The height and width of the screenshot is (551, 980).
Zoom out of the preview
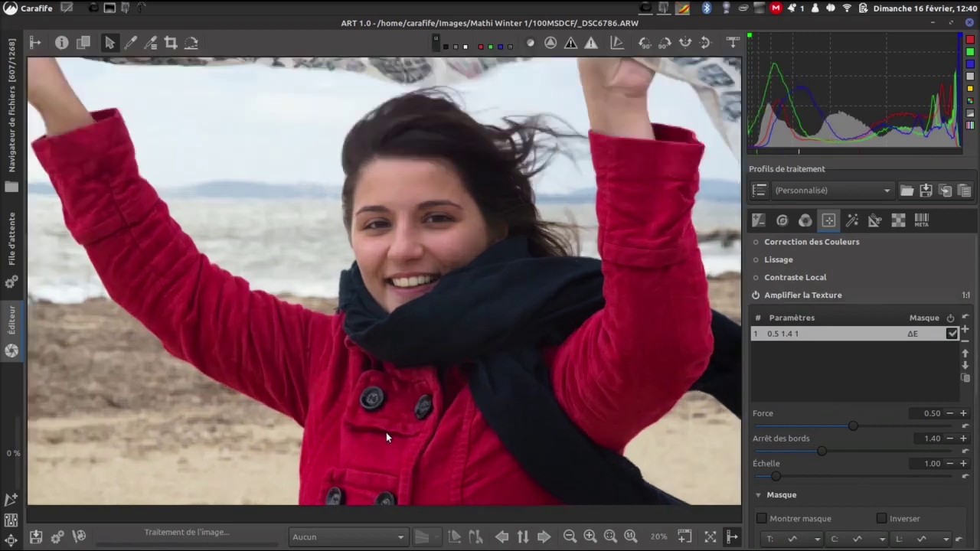570,537
